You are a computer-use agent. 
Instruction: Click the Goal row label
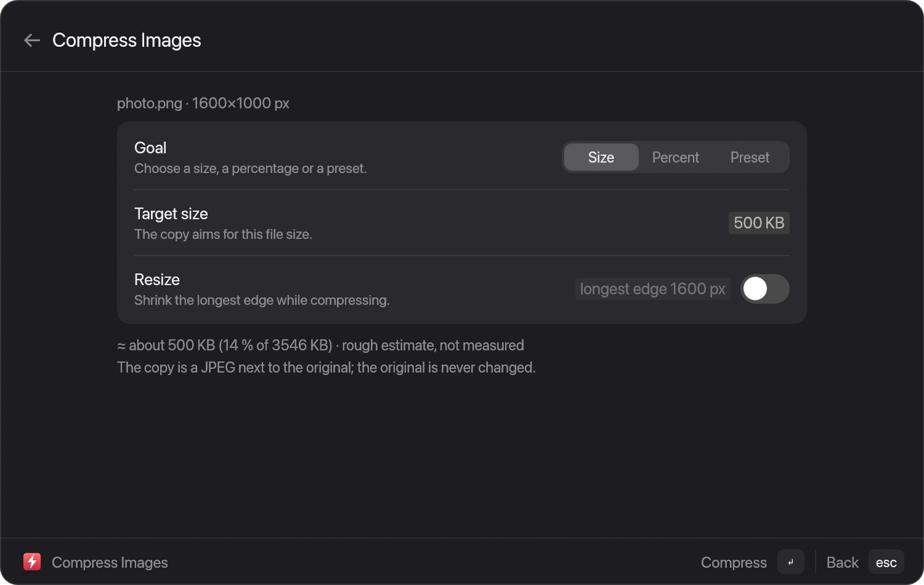point(150,148)
